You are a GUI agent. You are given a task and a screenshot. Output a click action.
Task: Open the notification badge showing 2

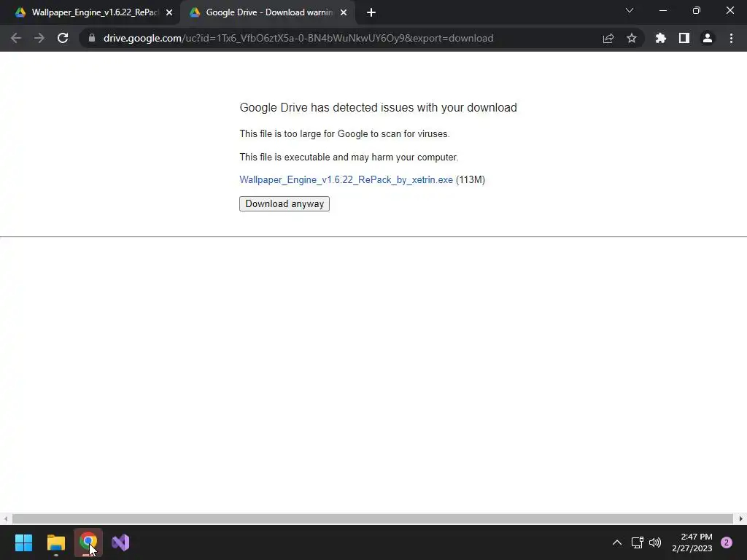pyautogui.click(x=727, y=542)
